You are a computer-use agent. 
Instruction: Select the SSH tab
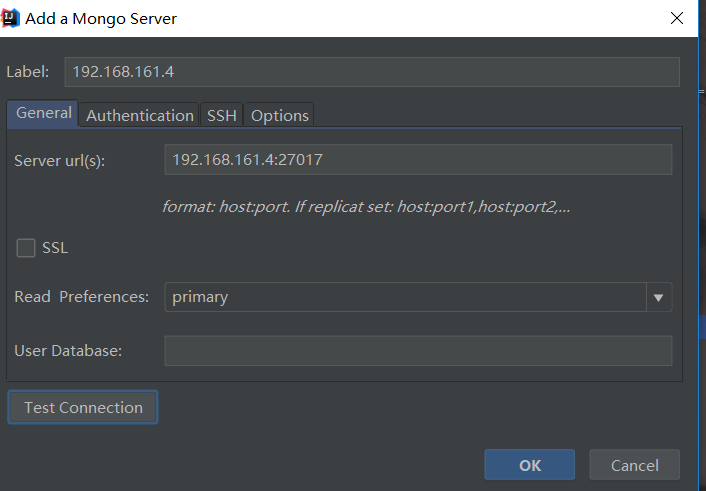point(222,115)
